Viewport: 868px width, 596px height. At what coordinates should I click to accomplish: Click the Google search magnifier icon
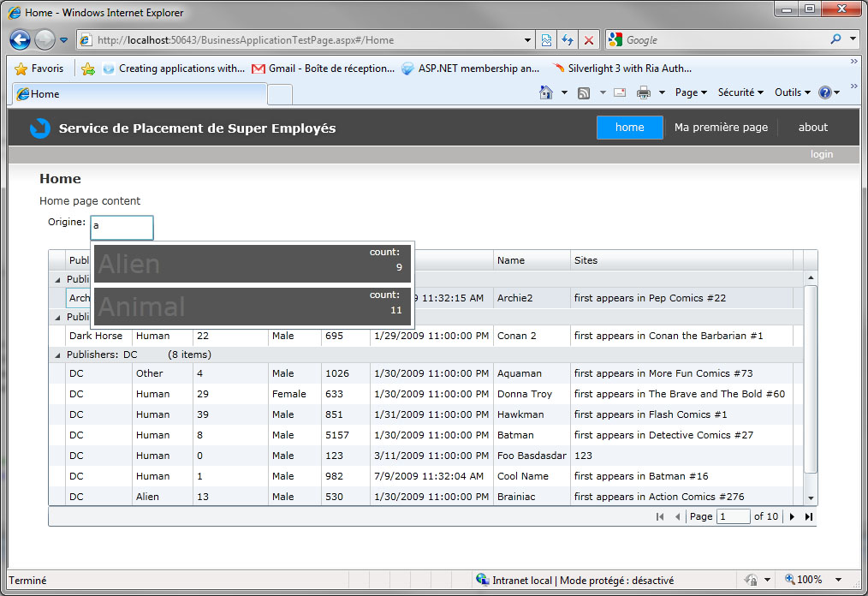(835, 39)
